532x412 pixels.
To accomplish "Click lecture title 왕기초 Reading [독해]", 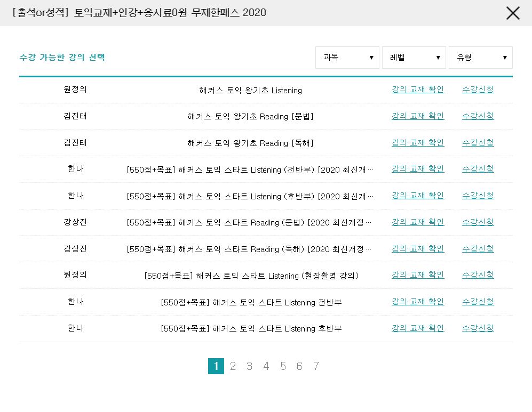I will click(250, 143).
